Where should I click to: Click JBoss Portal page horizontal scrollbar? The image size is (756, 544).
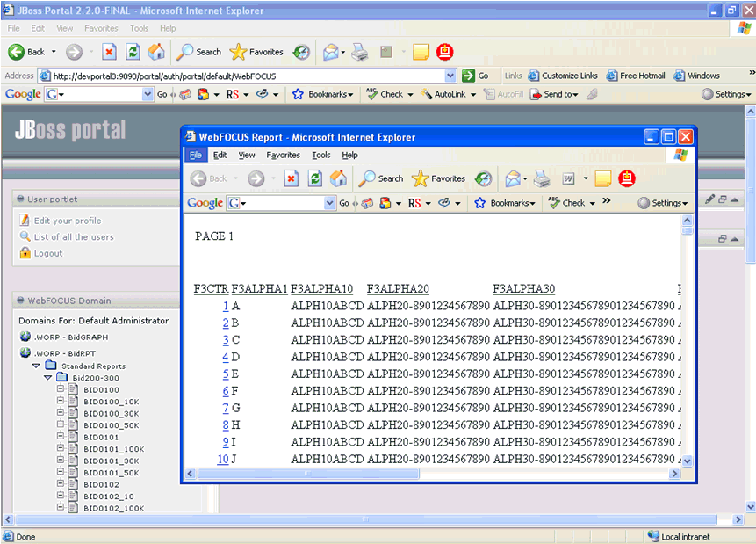(365, 519)
